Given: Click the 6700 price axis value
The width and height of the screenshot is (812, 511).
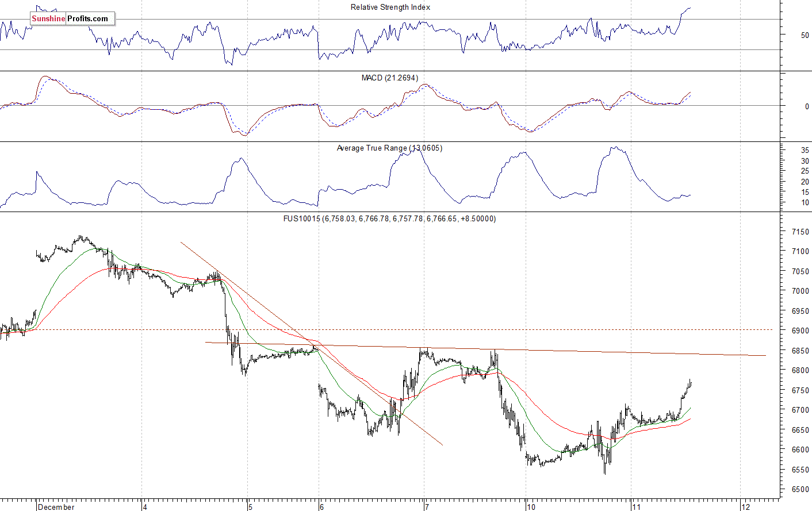Looking at the screenshot, I should 800,410.
